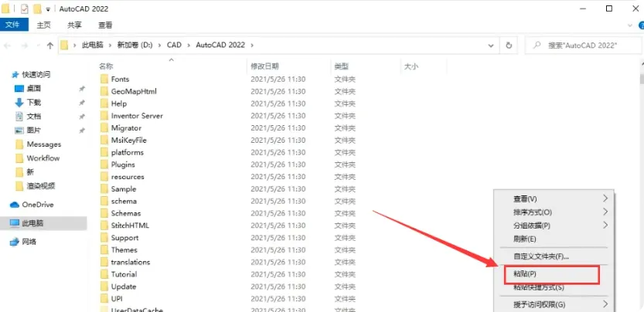This screenshot has height=312, width=644.
Task: Expand the 授予访问权限(G) submenu arrow
Action: (605, 304)
